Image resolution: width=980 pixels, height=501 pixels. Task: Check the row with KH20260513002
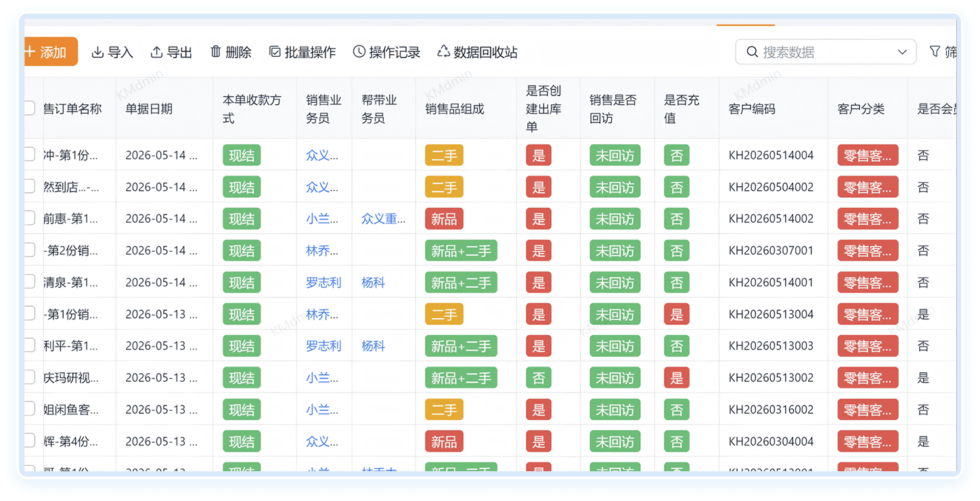(x=29, y=377)
